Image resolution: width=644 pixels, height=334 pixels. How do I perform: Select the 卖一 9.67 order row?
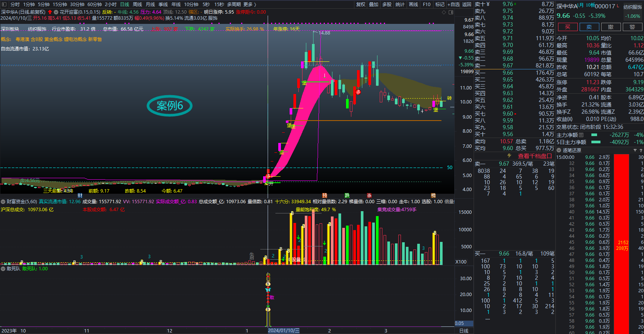click(515, 66)
